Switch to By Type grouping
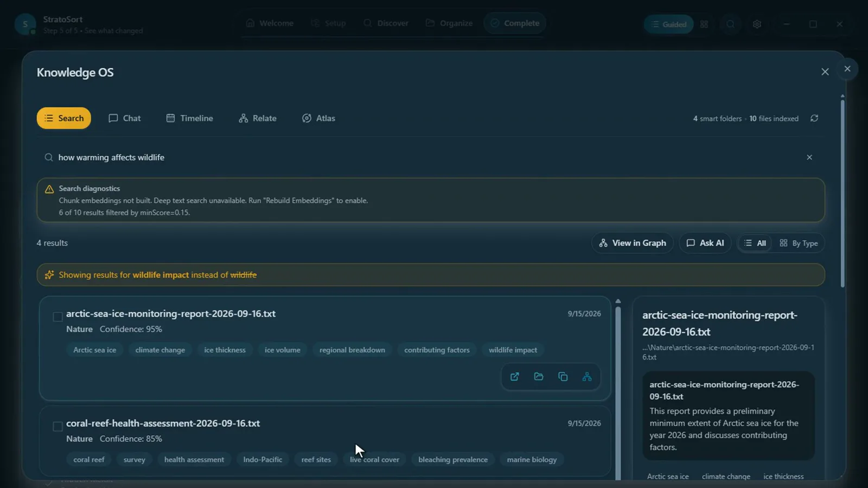The height and width of the screenshot is (488, 868). (x=799, y=243)
